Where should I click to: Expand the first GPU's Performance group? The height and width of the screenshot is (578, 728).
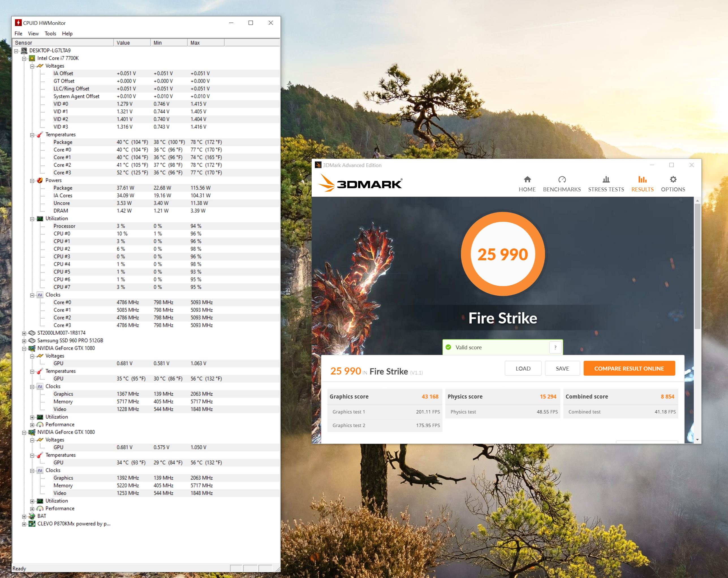pyautogui.click(x=32, y=425)
